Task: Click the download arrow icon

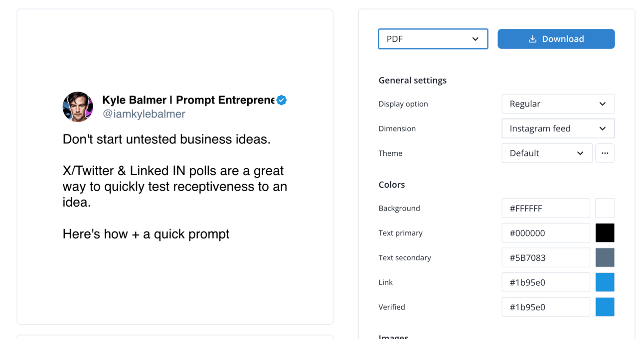Action: 532,39
